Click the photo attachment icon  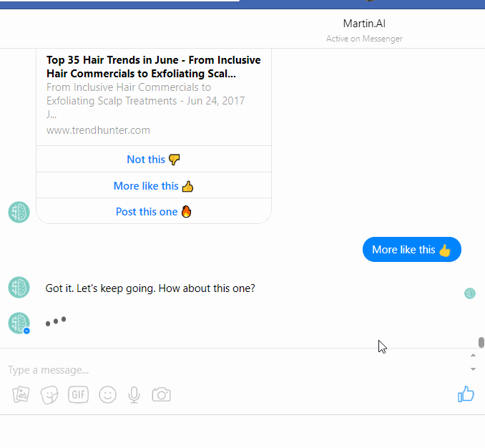point(21,394)
